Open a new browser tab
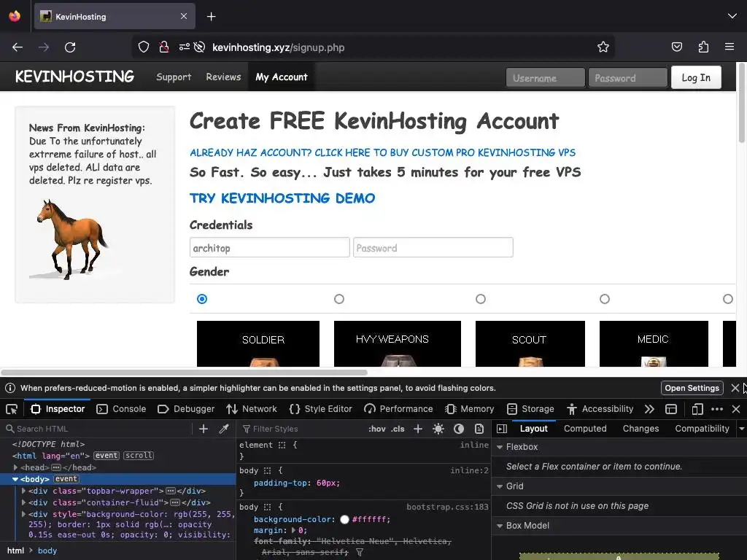The width and height of the screenshot is (747, 560). (212, 17)
